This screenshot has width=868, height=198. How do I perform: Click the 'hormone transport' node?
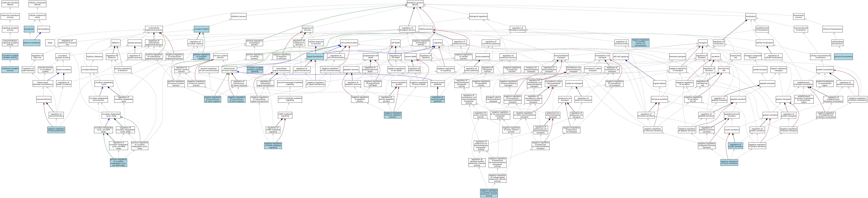tap(677, 56)
